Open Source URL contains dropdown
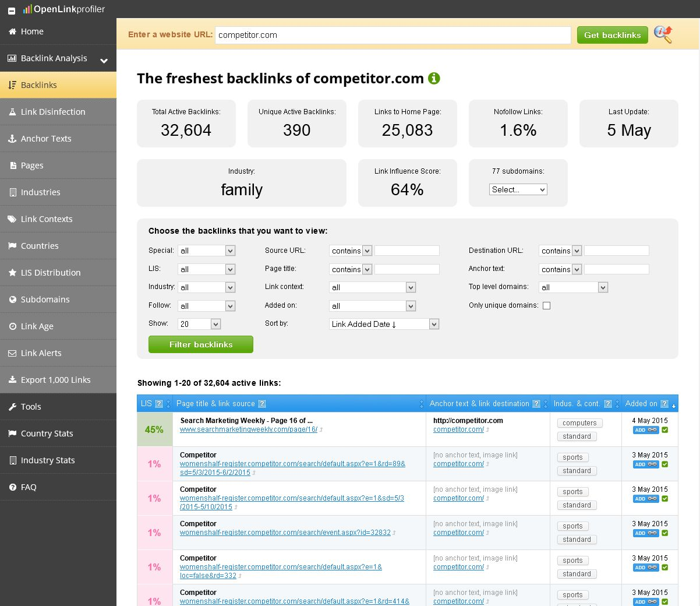This screenshot has height=606, width=700. pyautogui.click(x=351, y=251)
